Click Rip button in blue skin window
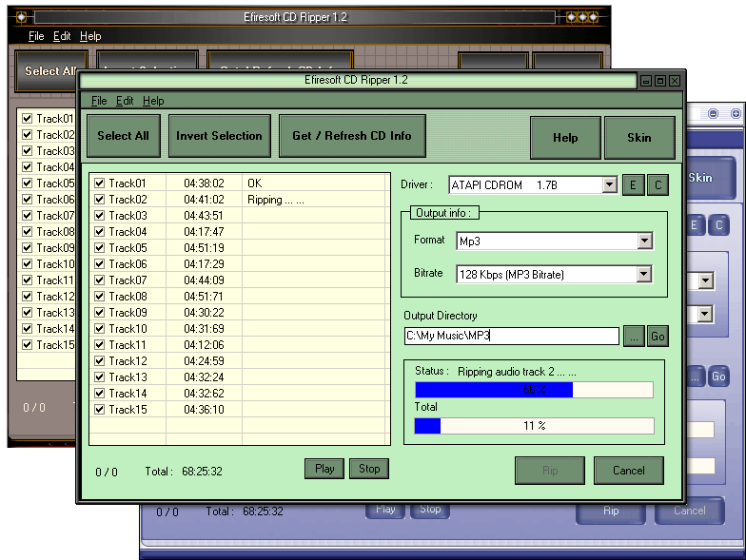Screen dimensions: 746x560 (611, 512)
